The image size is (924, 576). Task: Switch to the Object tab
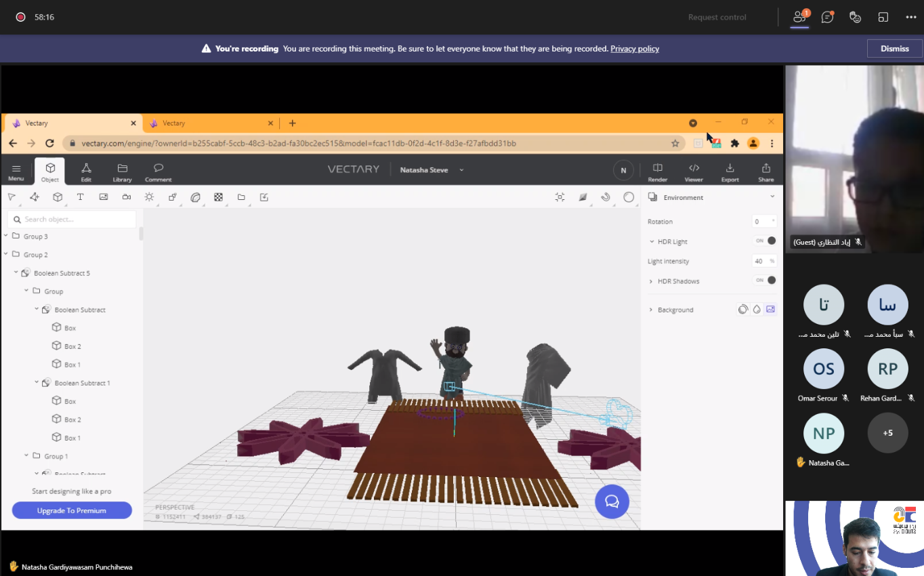50,171
